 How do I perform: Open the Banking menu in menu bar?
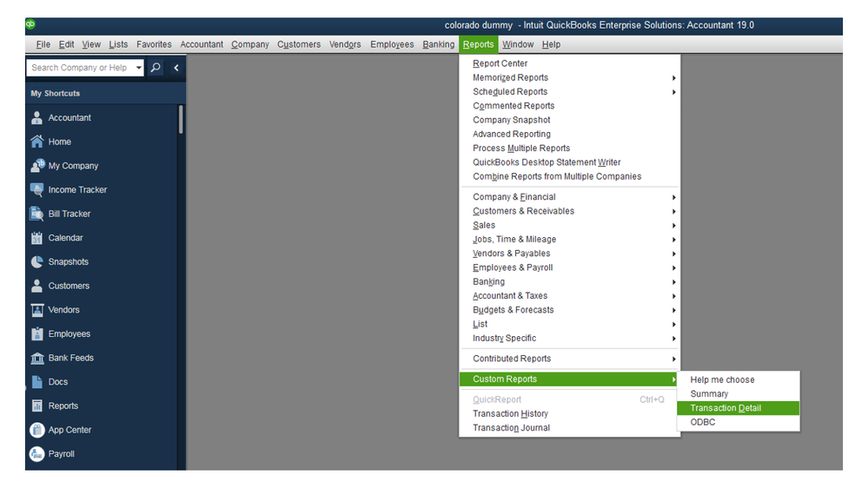tap(439, 44)
